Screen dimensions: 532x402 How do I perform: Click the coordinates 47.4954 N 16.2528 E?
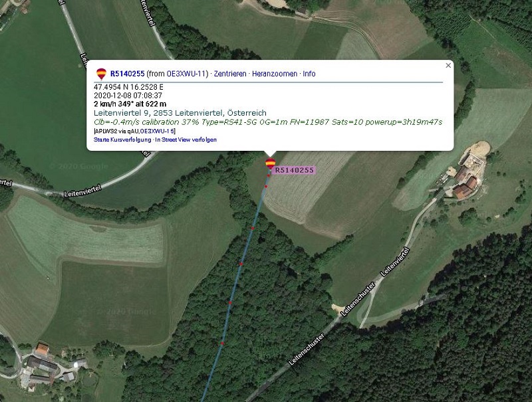[128, 87]
